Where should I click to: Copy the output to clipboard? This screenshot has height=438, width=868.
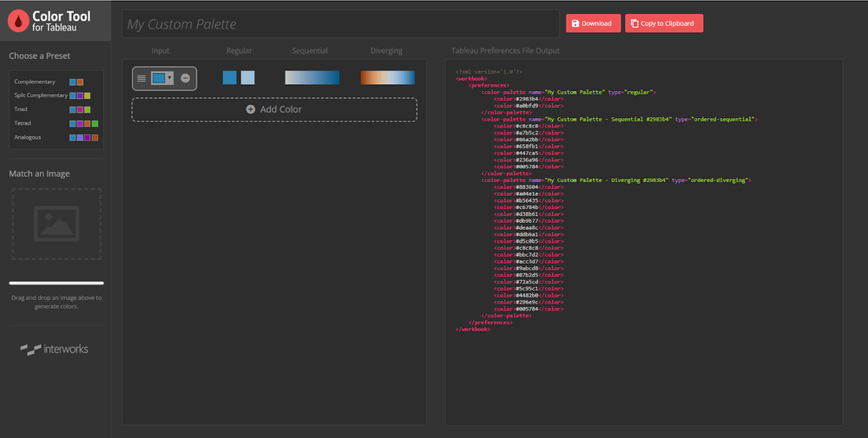pos(664,23)
